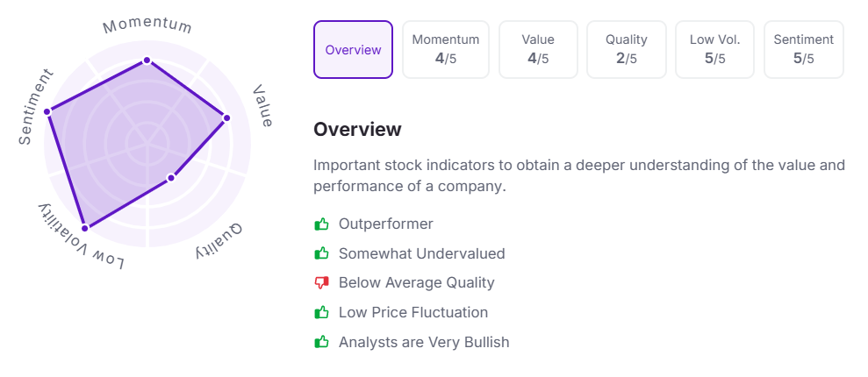Image resolution: width=868 pixels, height=377 pixels.
Task: Open the Quality 2/5 tab
Action: (x=627, y=50)
